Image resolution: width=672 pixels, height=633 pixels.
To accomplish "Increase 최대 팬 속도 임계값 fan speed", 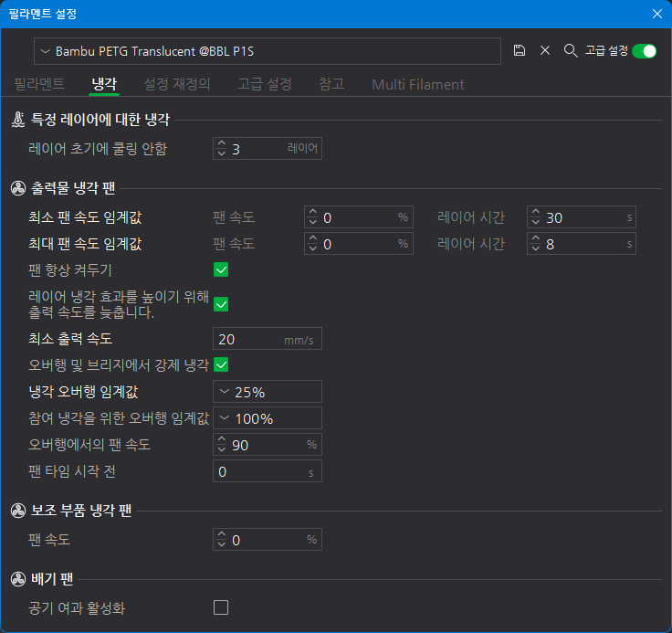I will tap(312, 239).
